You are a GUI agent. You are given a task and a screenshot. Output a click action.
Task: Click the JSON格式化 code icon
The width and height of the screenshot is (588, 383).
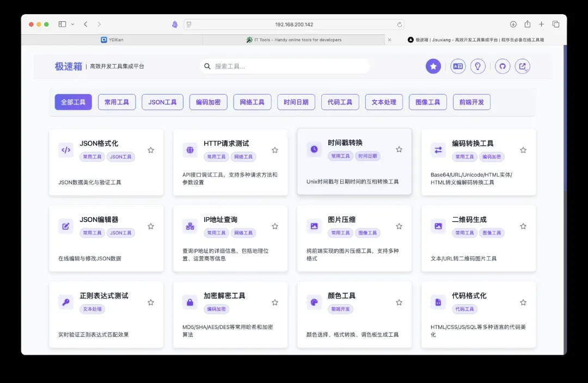66,150
